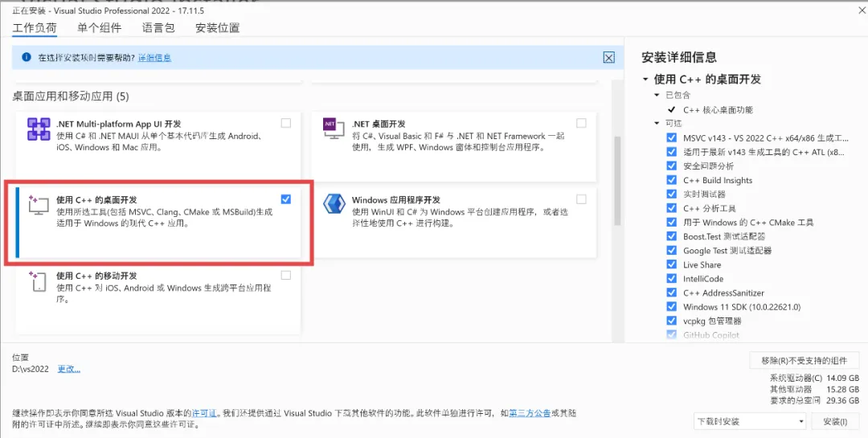
Task: Click the D:\vs2022 install path text
Action: [x=31, y=369]
